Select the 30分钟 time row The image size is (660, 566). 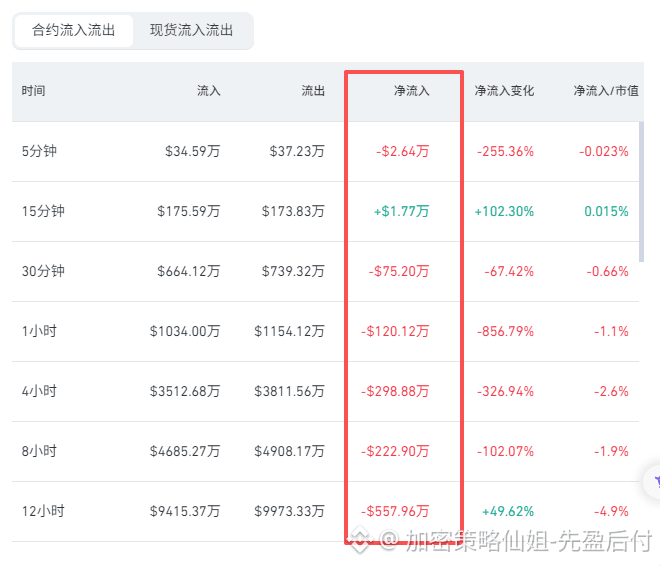(x=325, y=271)
